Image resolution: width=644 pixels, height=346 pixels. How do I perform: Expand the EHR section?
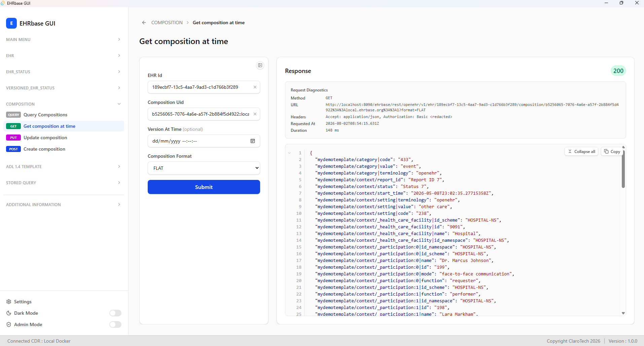pyautogui.click(x=64, y=55)
